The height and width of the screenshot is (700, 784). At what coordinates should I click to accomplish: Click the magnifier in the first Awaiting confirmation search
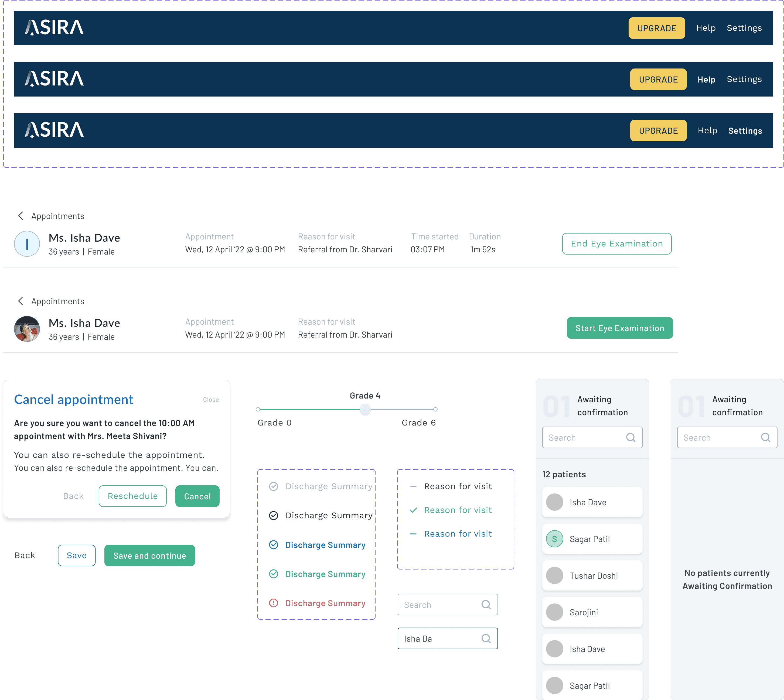(x=630, y=437)
